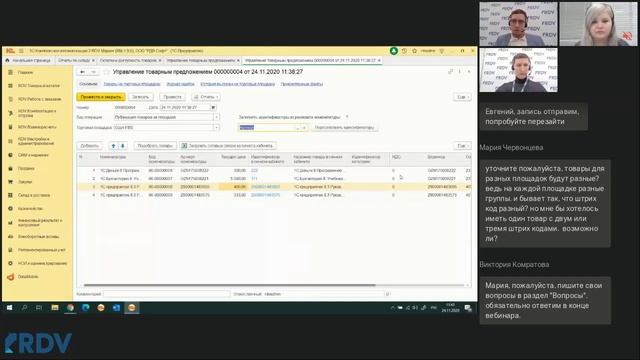Click the horizontal scrollbar of the table
640x360 pixels.
[229, 285]
